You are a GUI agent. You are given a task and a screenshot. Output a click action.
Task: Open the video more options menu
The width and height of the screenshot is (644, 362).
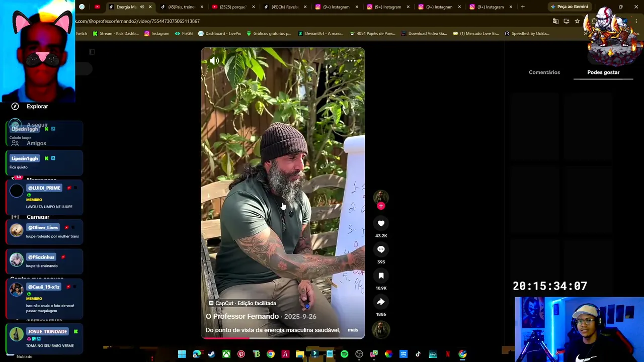(351, 61)
